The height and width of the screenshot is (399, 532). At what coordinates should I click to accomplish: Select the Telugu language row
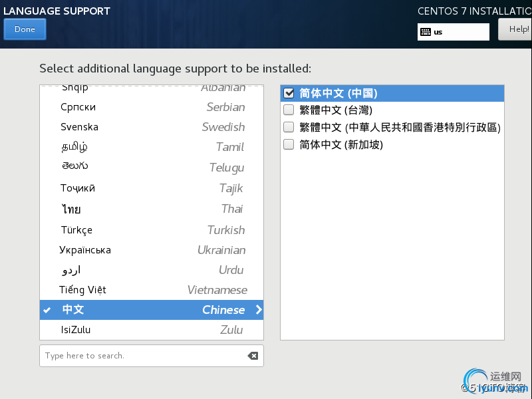[x=152, y=167]
